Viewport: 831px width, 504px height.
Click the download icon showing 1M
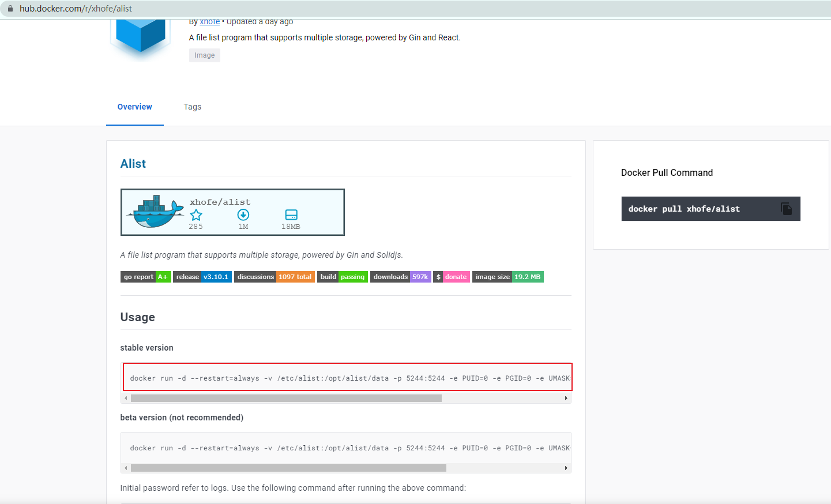(x=243, y=215)
